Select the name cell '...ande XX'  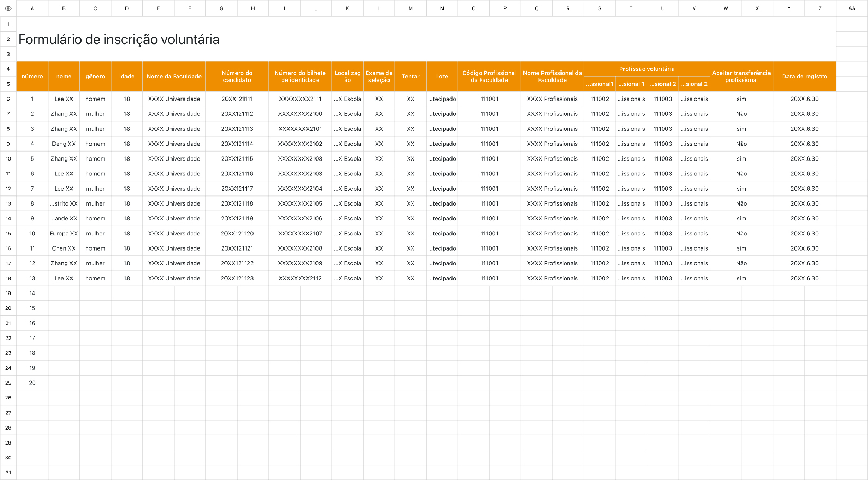[64, 219]
